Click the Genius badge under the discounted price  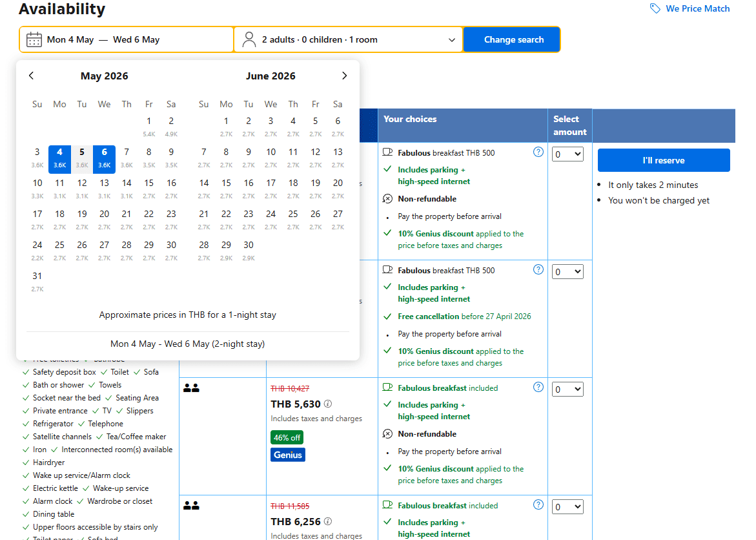tap(287, 455)
